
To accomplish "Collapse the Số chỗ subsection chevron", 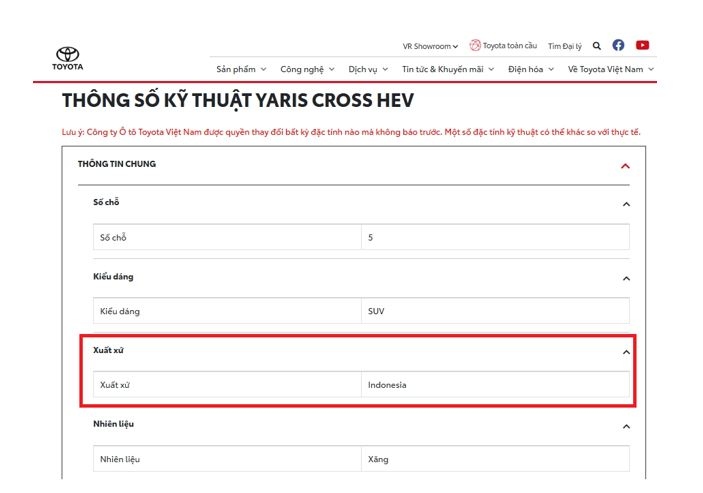I will pos(626,204).
